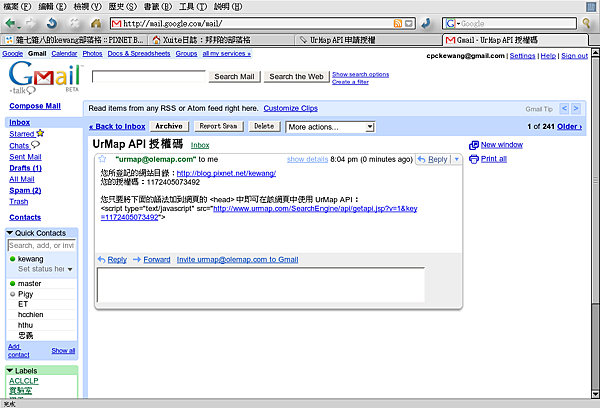This screenshot has height=408, width=600.
Task: Open the 工具 (T) menu
Action: pyautogui.click(x=193, y=7)
